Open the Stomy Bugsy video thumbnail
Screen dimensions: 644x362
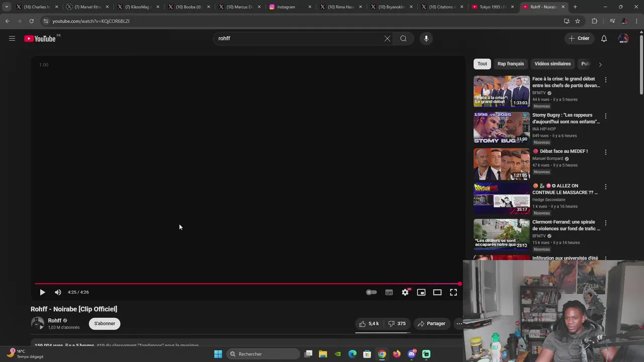(x=502, y=127)
